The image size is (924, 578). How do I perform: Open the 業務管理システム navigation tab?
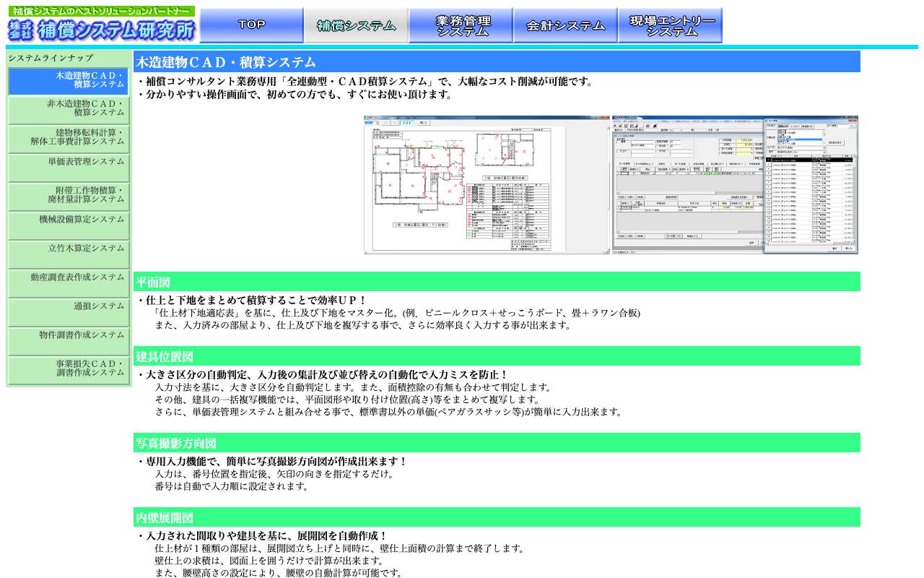(x=461, y=25)
